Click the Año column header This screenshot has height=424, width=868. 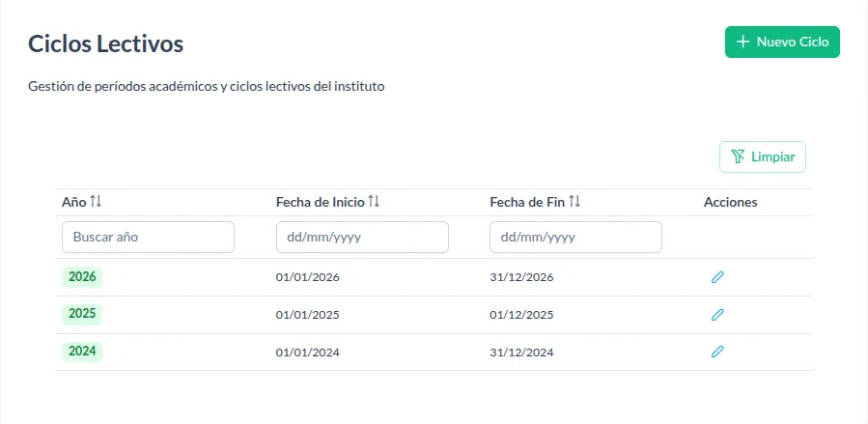pos(73,202)
